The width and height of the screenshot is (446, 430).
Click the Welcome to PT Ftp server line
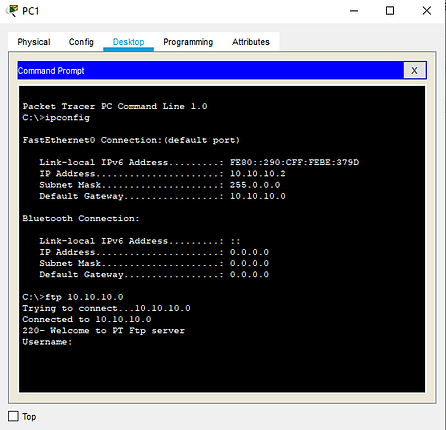click(103, 331)
